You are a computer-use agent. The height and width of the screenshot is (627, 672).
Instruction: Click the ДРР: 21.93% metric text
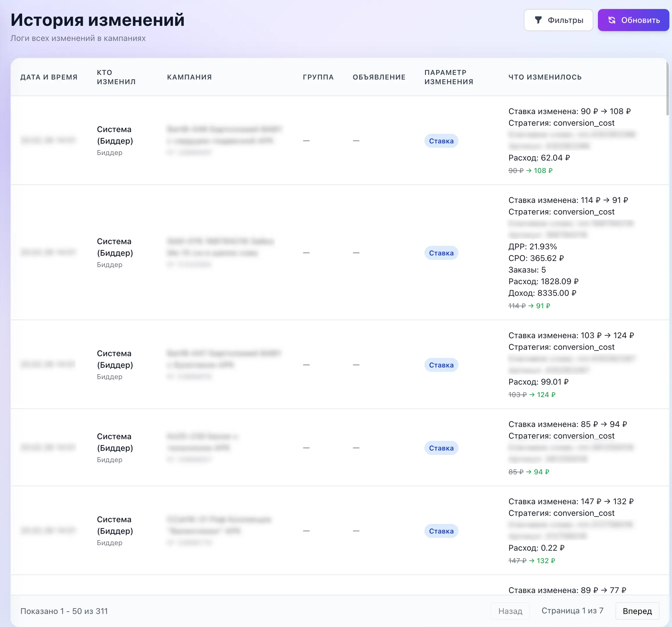532,247
